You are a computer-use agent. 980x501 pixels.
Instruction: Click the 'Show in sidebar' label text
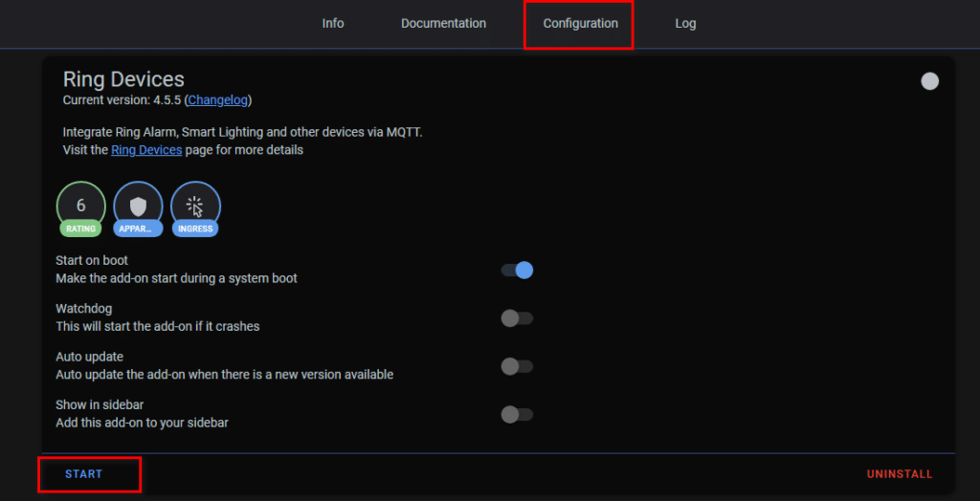point(100,404)
